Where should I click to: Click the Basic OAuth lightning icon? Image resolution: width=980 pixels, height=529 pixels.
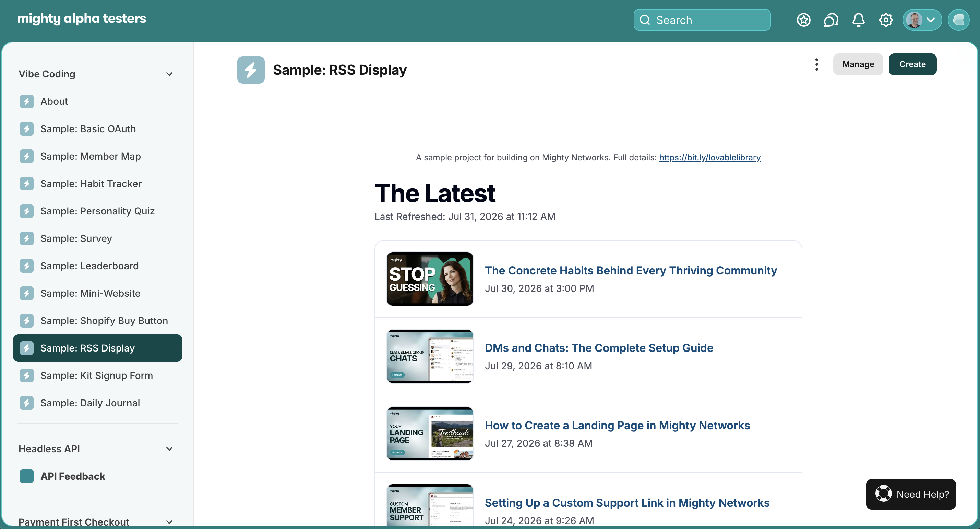pyautogui.click(x=27, y=129)
